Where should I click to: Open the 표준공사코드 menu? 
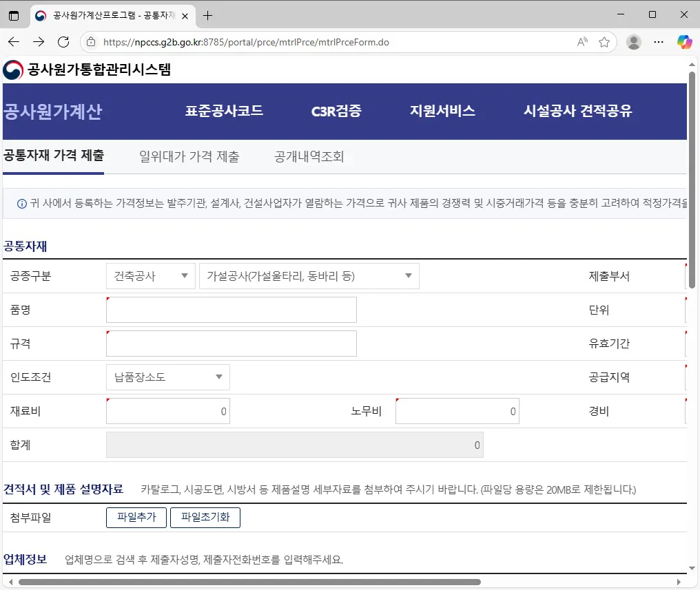[x=225, y=110]
